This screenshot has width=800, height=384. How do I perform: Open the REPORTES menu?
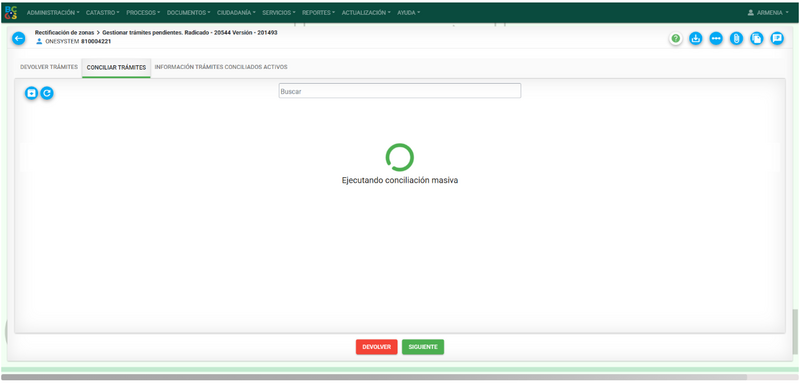pos(318,13)
